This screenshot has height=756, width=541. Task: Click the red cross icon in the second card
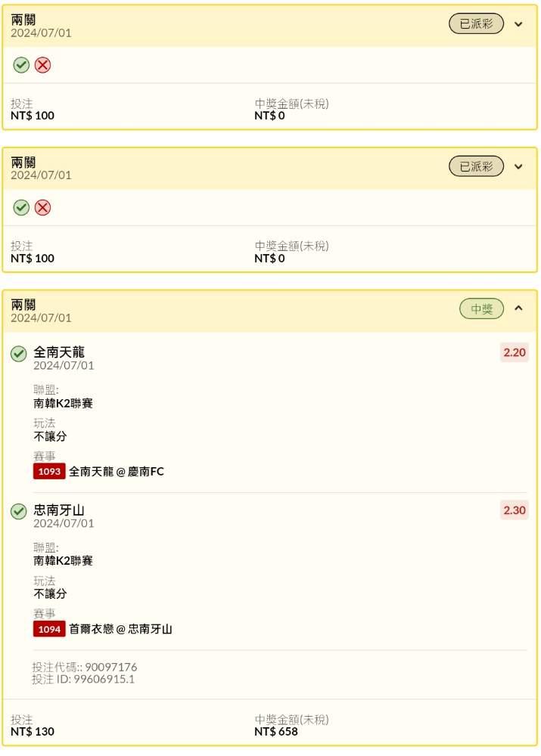point(43,207)
